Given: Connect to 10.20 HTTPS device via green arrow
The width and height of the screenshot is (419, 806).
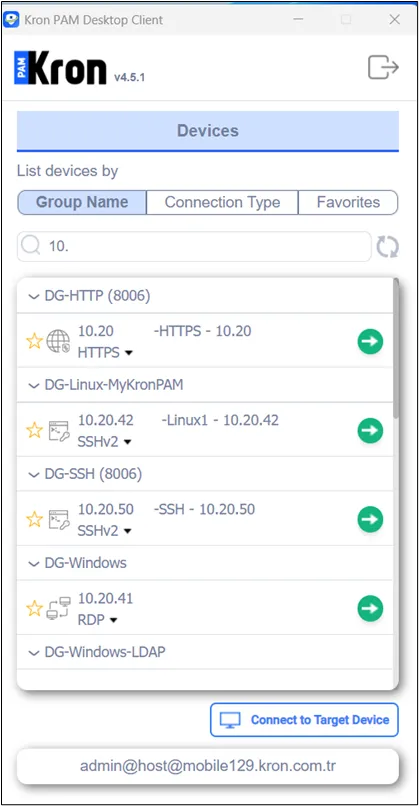Looking at the screenshot, I should [370, 341].
